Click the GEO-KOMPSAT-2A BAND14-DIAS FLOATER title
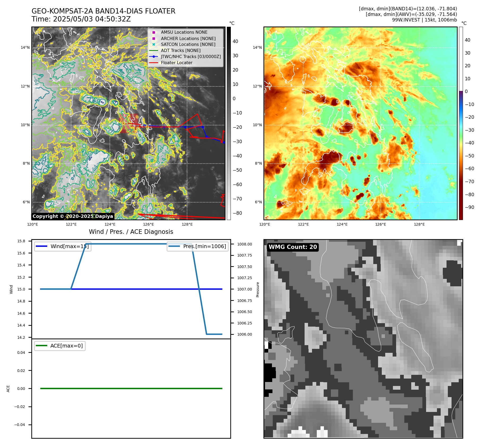 [x=103, y=11]
